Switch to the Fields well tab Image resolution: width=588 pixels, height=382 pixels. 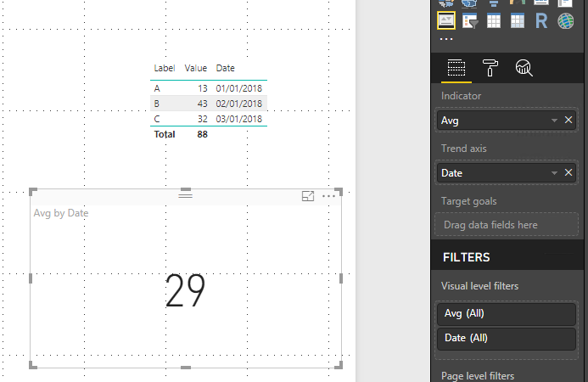click(456, 68)
